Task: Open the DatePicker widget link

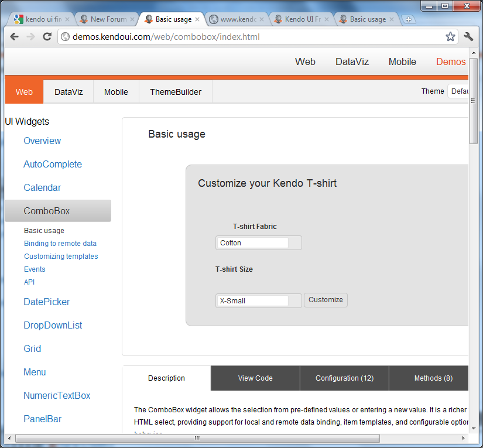Action: 46,302
